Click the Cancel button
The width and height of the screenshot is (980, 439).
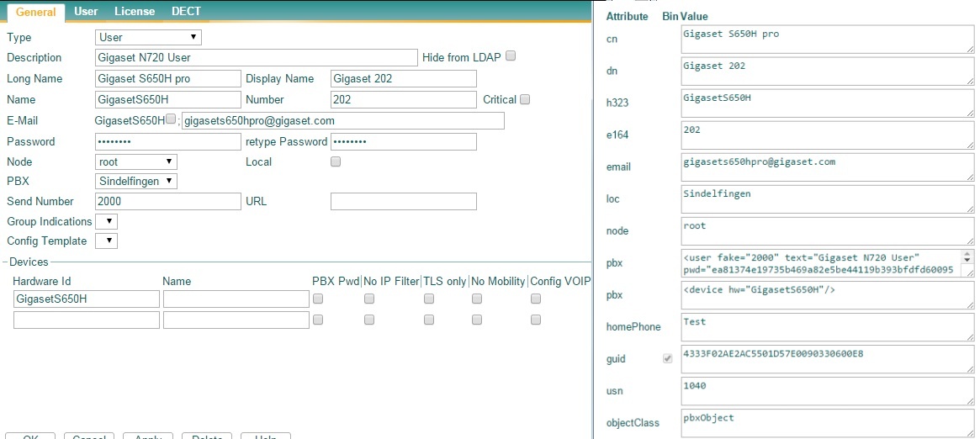89,436
